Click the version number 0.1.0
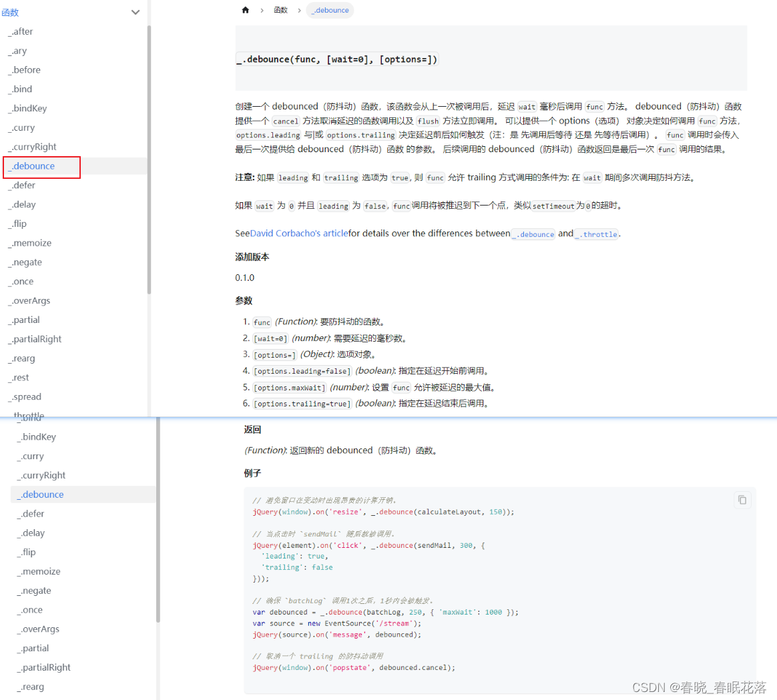 pyautogui.click(x=245, y=278)
